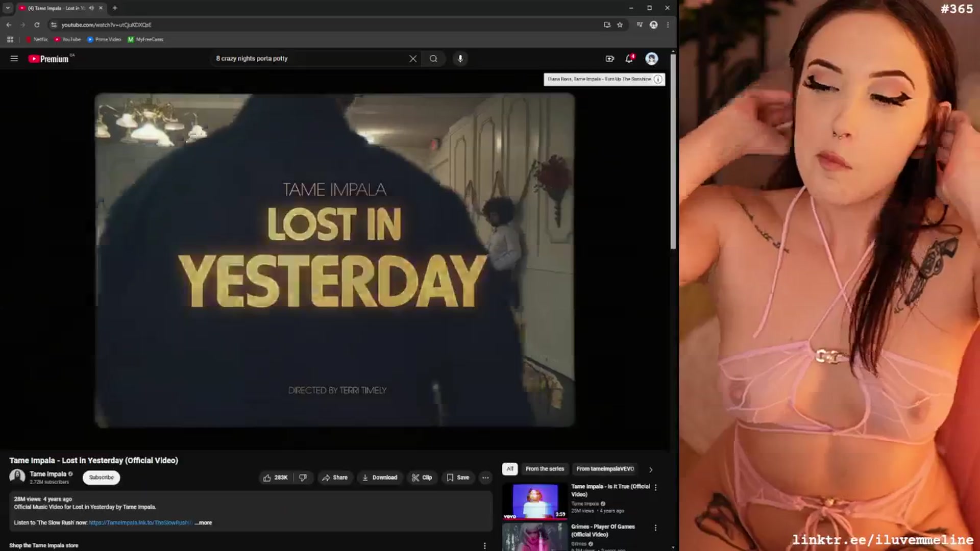Mute the tab via speaker icon

[91, 8]
